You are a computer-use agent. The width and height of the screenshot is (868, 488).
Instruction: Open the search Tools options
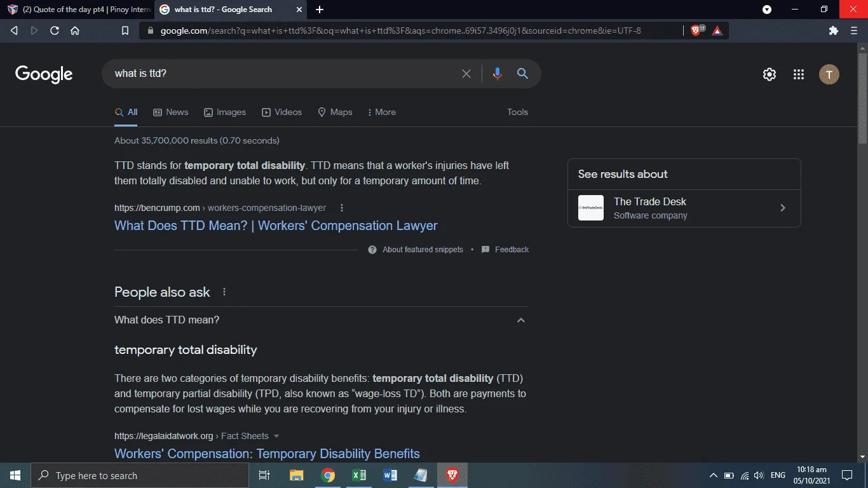517,112
